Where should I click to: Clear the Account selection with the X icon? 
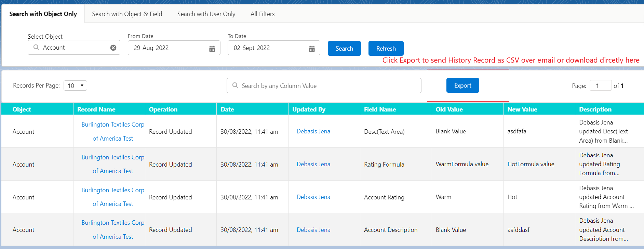(113, 48)
